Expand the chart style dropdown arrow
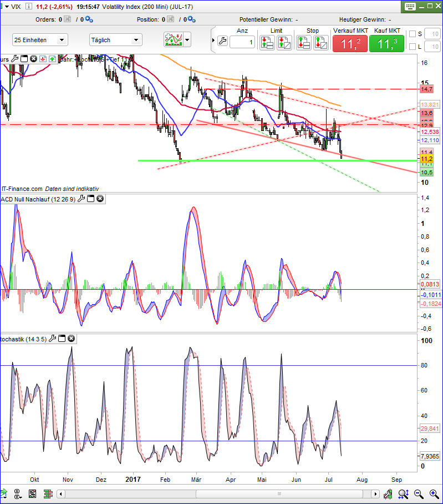The height and width of the screenshot is (504, 443). click(187, 40)
